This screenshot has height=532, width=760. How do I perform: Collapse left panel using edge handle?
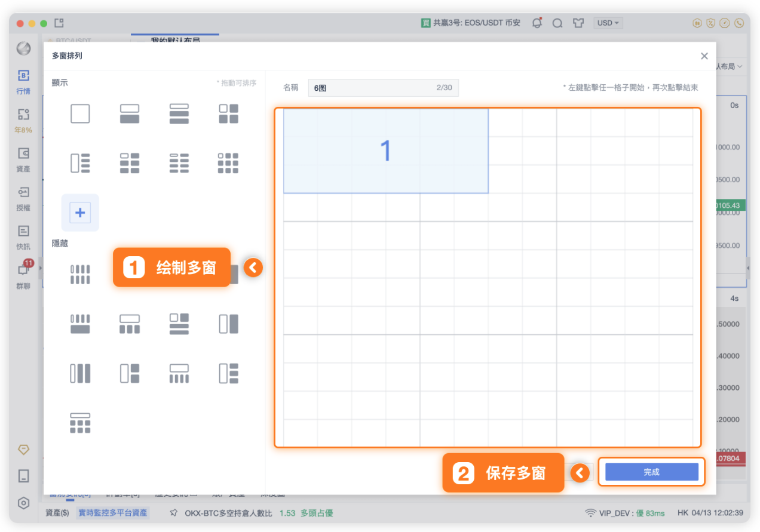[x=41, y=268]
